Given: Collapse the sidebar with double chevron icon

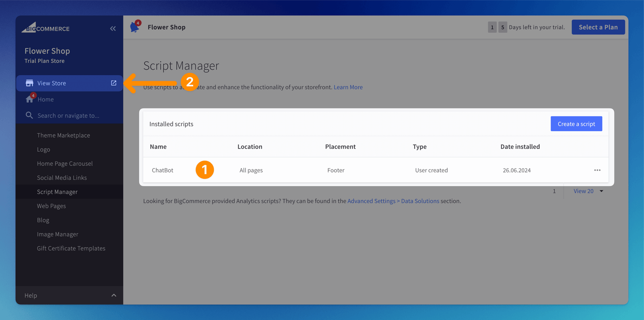Looking at the screenshot, I should pyautogui.click(x=113, y=29).
